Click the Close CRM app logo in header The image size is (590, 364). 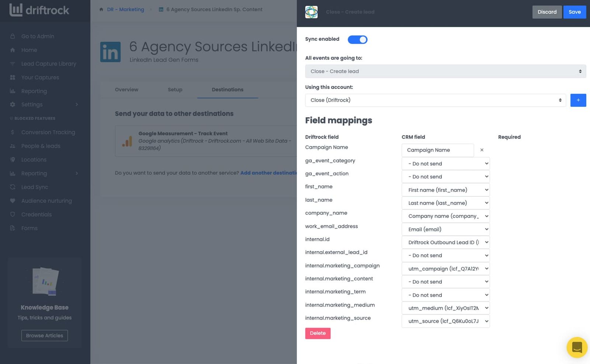[x=311, y=12]
